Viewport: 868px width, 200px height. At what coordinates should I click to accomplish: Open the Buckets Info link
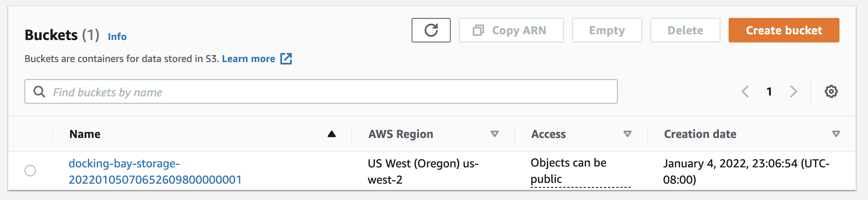(x=117, y=37)
